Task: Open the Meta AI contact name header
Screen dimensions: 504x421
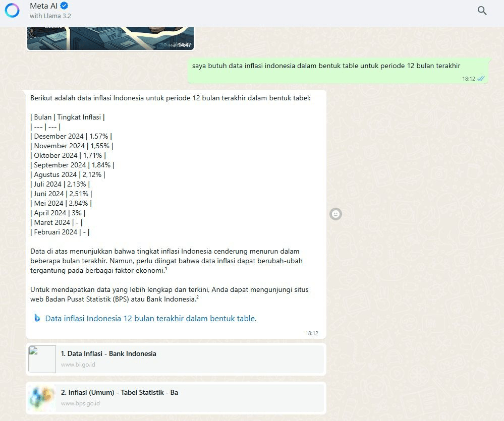Action: pos(44,6)
